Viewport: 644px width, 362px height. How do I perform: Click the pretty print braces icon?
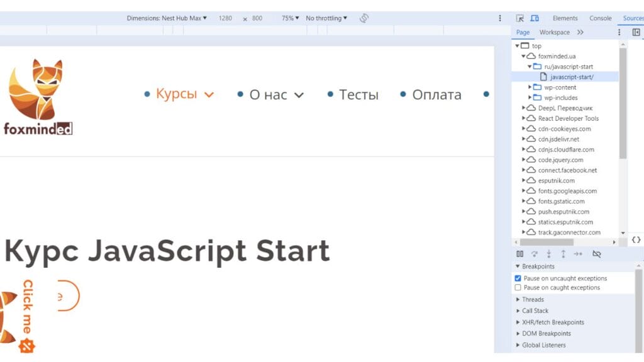pos(636,240)
